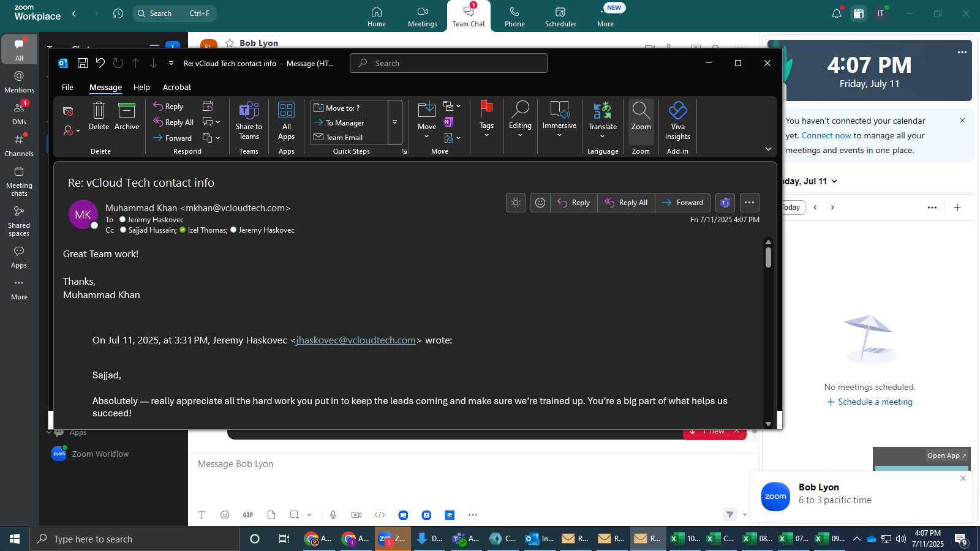Save the message with the quick access icon

[x=82, y=63]
